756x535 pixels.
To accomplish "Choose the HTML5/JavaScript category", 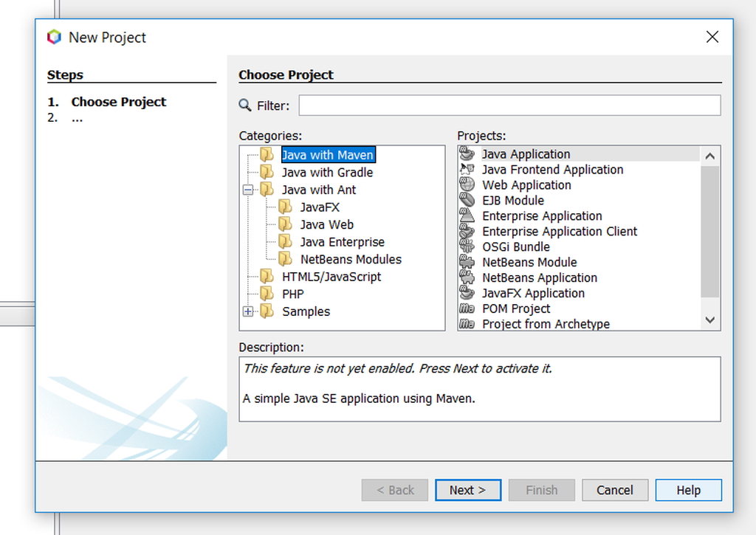I will pyautogui.click(x=331, y=276).
